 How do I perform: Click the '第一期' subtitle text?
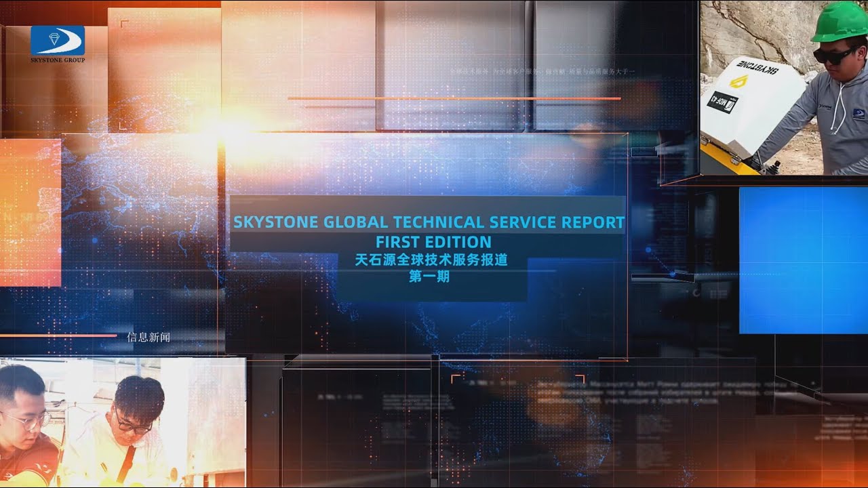[x=429, y=277]
